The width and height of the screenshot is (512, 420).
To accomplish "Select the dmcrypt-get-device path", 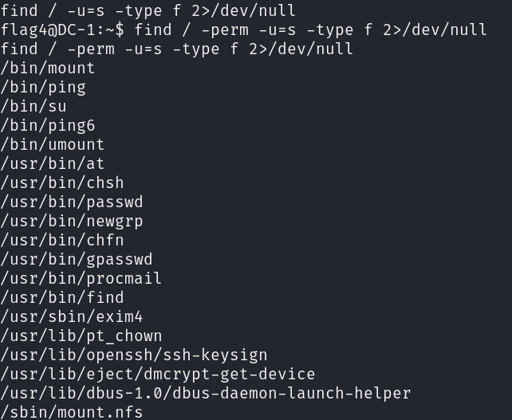I will pos(158,375).
